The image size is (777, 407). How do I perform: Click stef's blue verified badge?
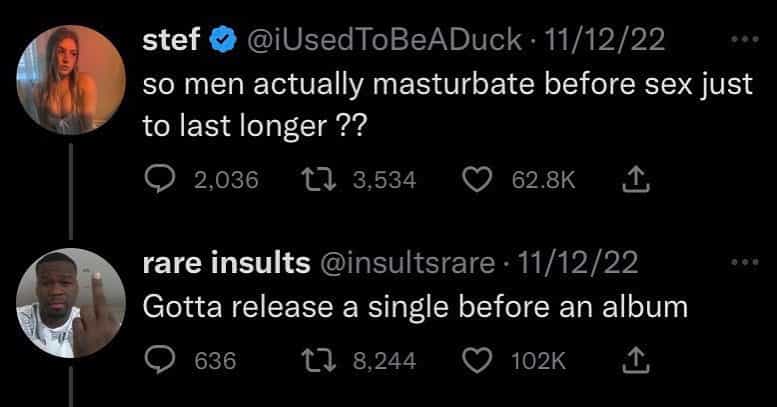point(219,41)
